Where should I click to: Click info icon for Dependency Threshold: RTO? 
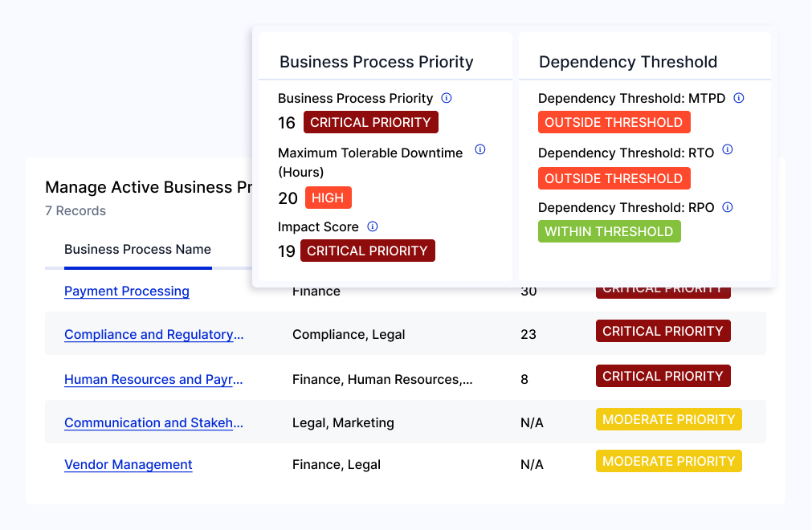point(728,149)
